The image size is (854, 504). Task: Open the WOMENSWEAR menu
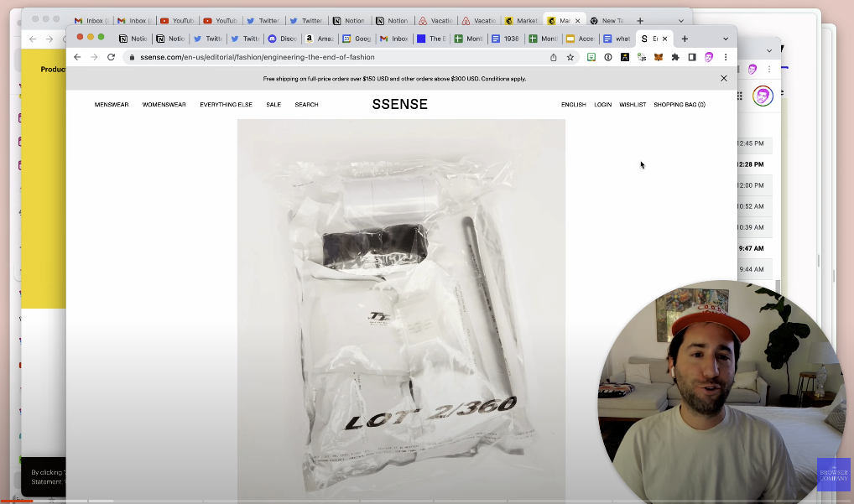click(x=164, y=105)
